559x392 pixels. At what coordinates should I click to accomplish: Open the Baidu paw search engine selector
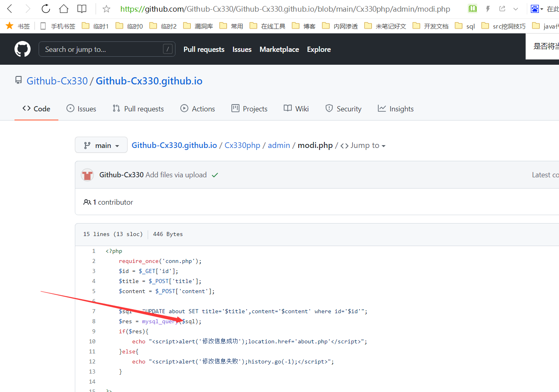tap(537, 9)
